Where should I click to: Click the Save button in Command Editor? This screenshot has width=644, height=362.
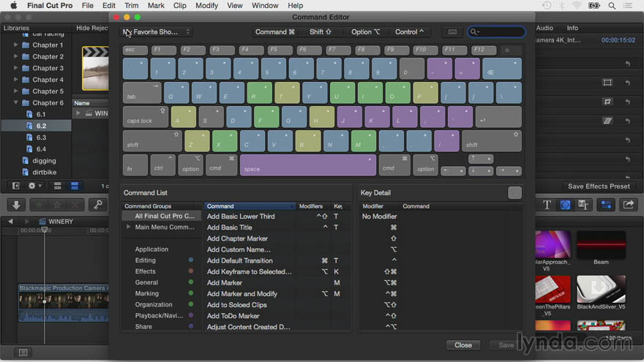pos(506,345)
